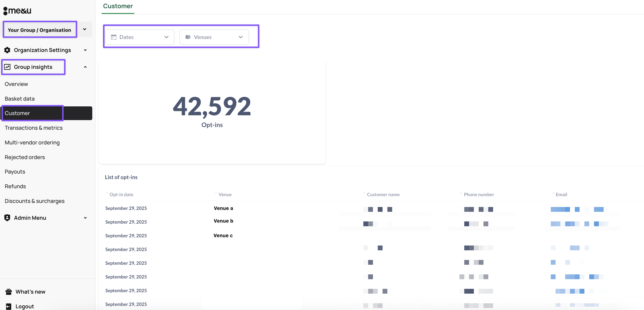Open the Venues dropdown chevron
Image resolution: width=644 pixels, height=310 pixels.
click(x=241, y=37)
